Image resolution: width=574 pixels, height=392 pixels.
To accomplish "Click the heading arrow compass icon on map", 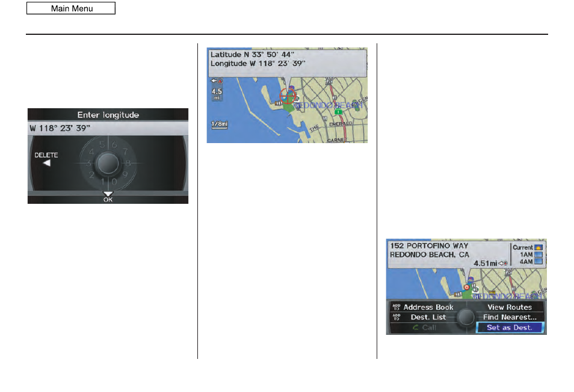I will [x=217, y=81].
